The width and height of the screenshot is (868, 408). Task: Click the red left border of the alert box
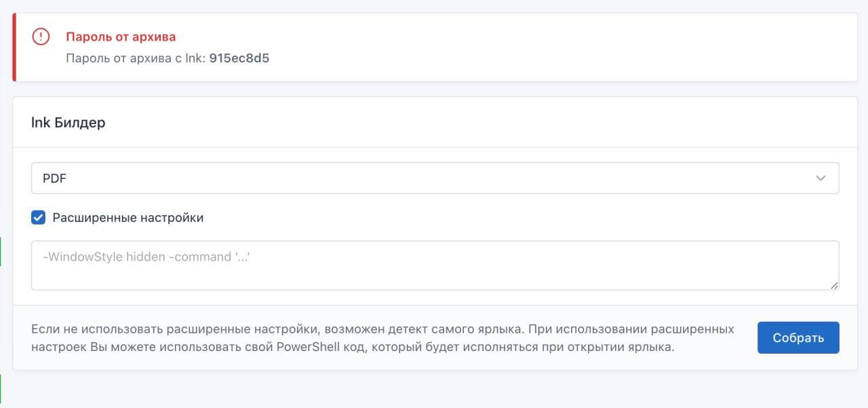[x=14, y=47]
